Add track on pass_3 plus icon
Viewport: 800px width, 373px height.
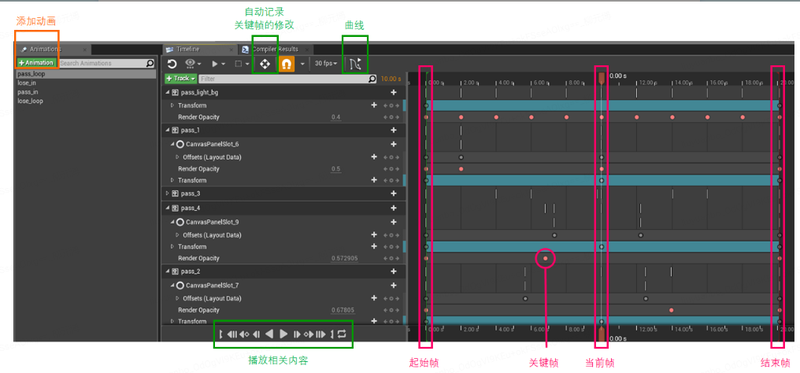[393, 193]
